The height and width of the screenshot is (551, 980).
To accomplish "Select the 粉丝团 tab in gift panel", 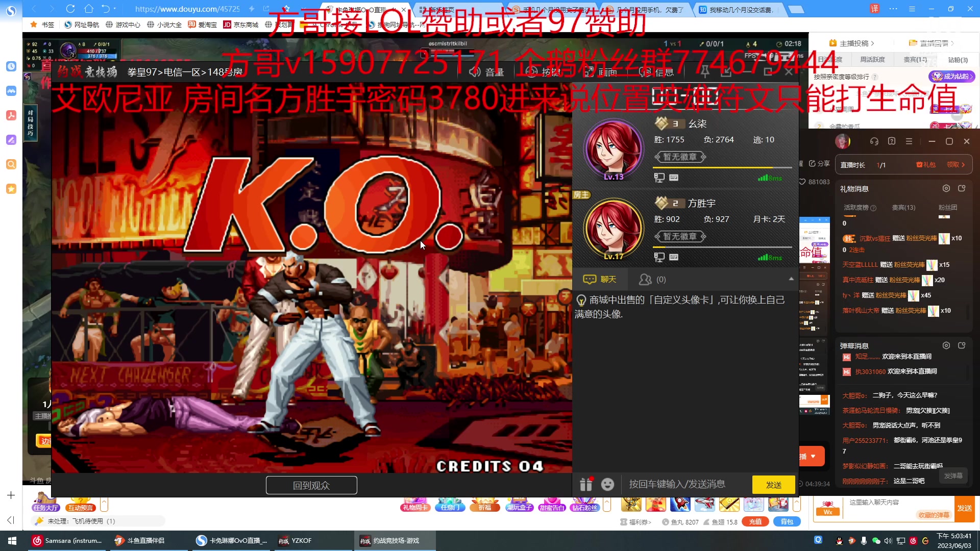I will tap(947, 208).
